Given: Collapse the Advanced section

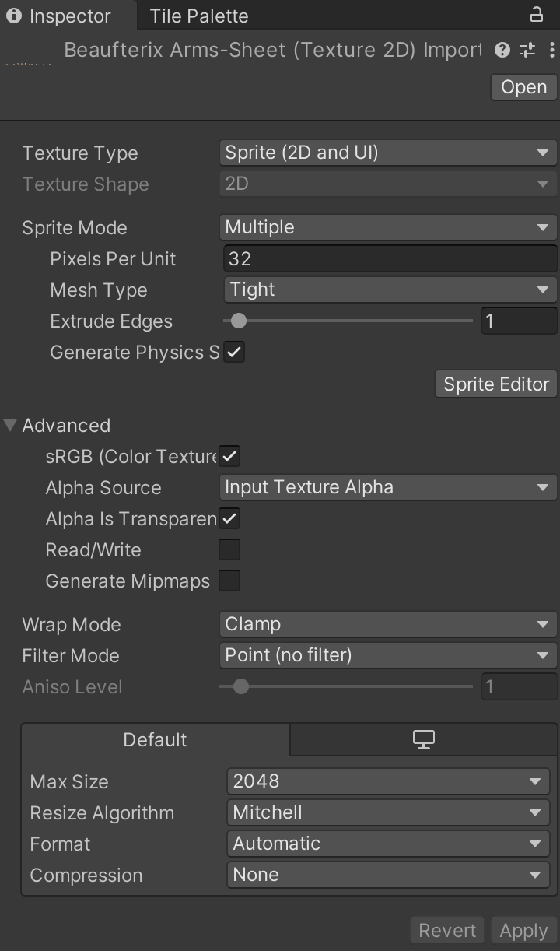Looking at the screenshot, I should [x=10, y=425].
